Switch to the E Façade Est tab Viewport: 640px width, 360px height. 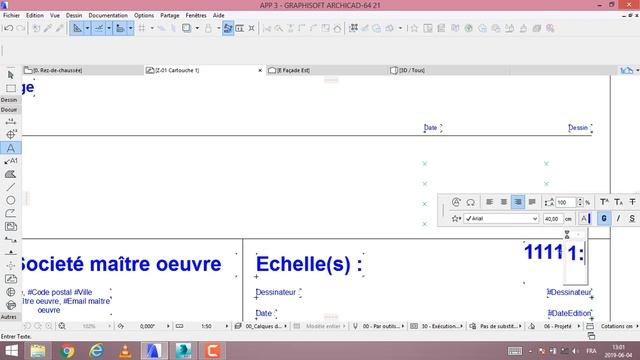327,70
